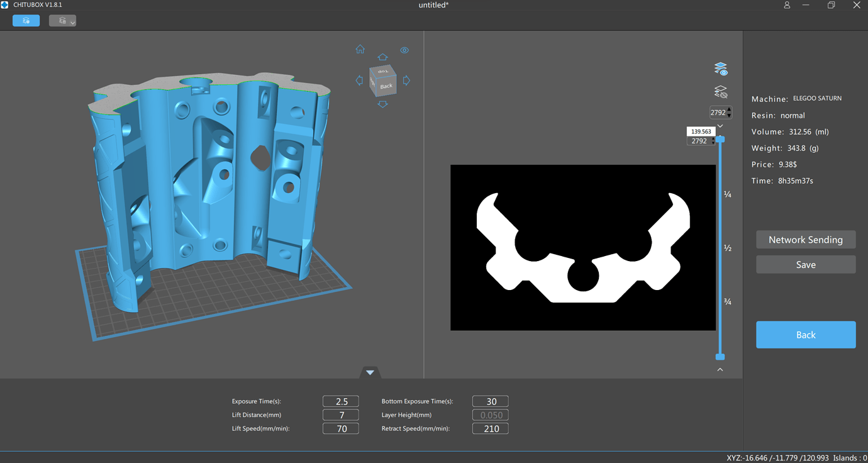Click the left rotation arrow beside the orientation cube

point(360,80)
